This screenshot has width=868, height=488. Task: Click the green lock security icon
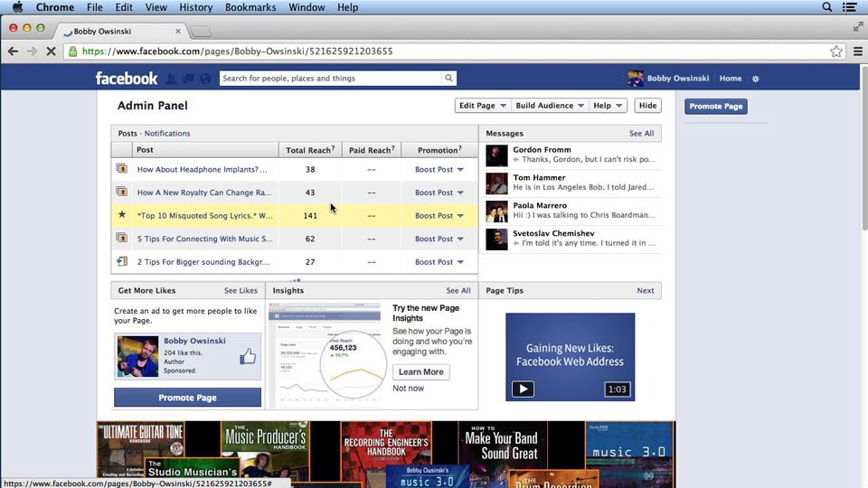tap(72, 52)
